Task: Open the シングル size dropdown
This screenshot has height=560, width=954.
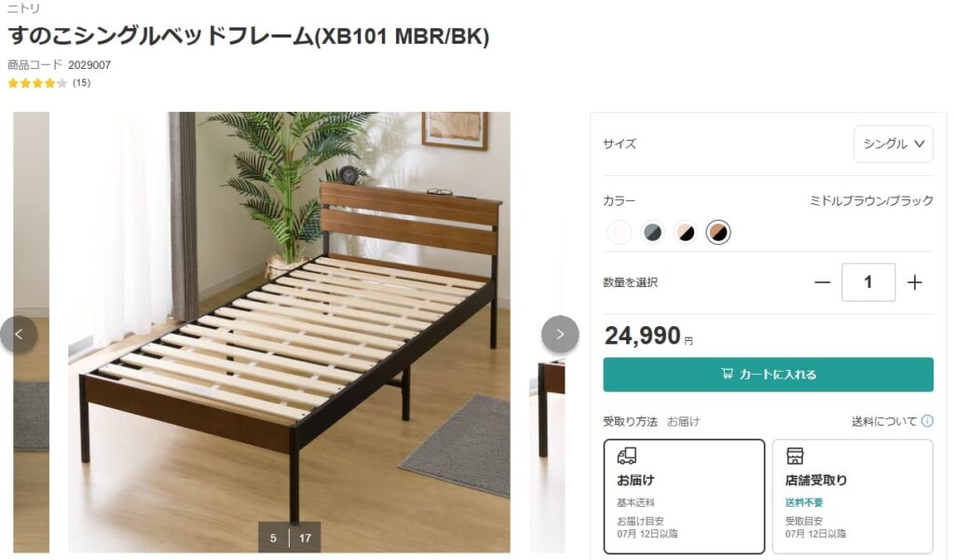Action: [x=893, y=143]
